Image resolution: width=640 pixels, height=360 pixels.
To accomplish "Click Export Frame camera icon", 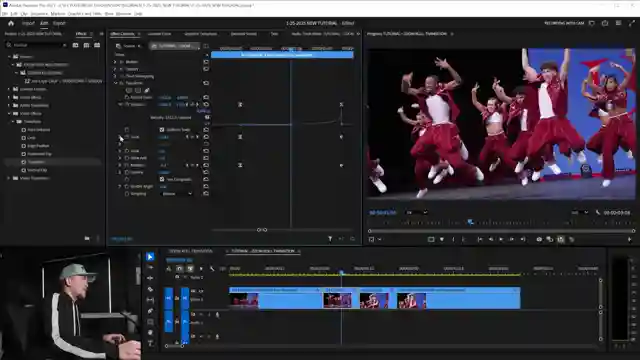I will [x=539, y=239].
